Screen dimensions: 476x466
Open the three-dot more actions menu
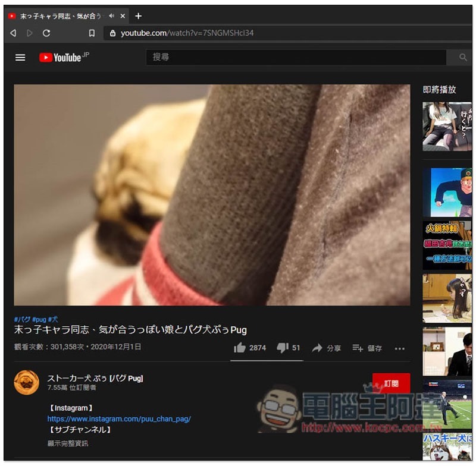(399, 348)
